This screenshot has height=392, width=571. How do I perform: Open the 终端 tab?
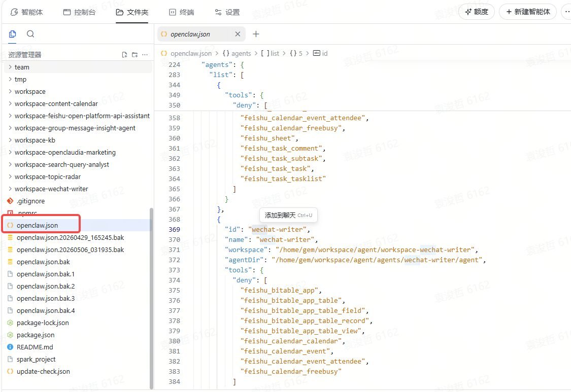(x=182, y=12)
